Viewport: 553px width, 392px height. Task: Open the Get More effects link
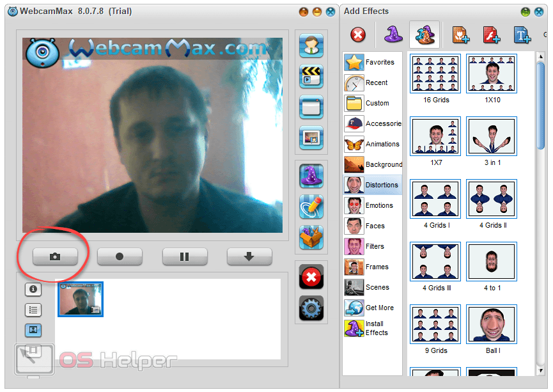[373, 308]
